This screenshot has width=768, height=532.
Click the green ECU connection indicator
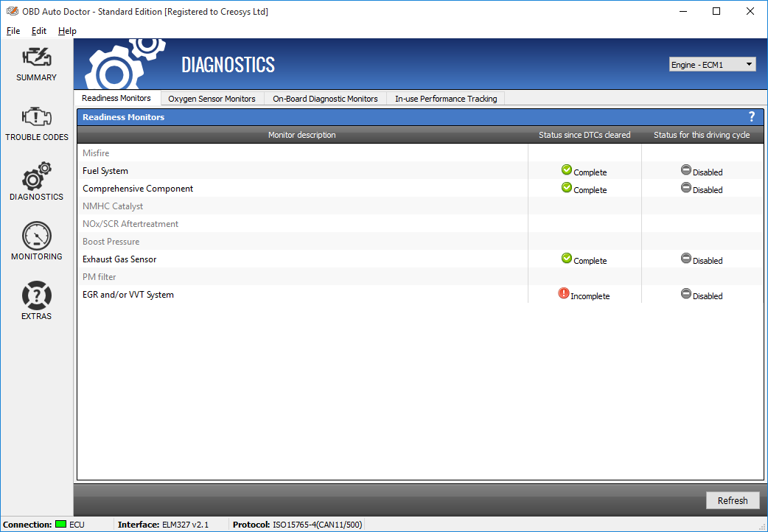[60, 524]
